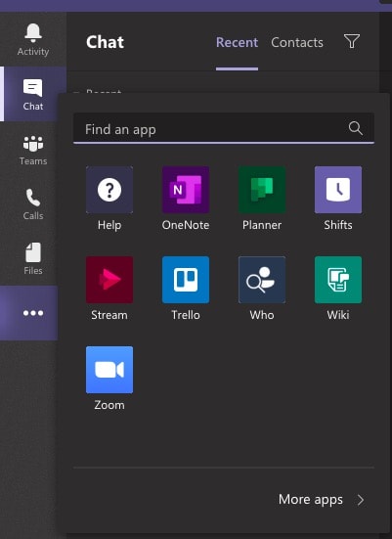Open the Activity bell icon
The height and width of the screenshot is (539, 392).
click(33, 33)
